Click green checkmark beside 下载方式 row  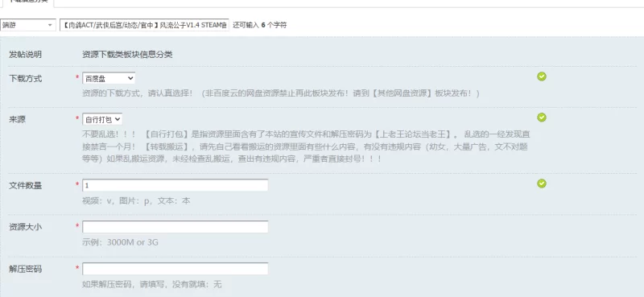click(x=542, y=76)
